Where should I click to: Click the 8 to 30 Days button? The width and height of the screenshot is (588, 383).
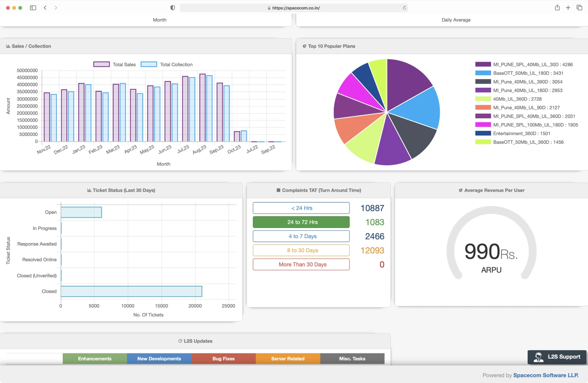click(301, 250)
